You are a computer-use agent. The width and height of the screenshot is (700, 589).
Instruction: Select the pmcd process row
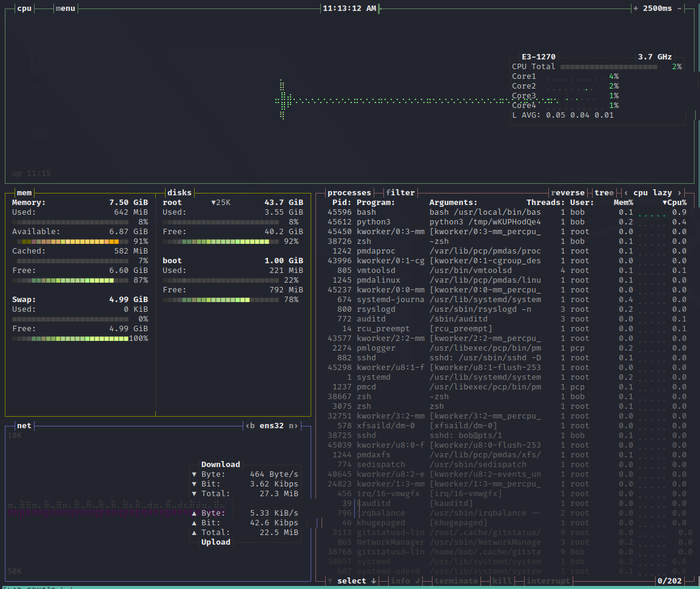(506, 387)
